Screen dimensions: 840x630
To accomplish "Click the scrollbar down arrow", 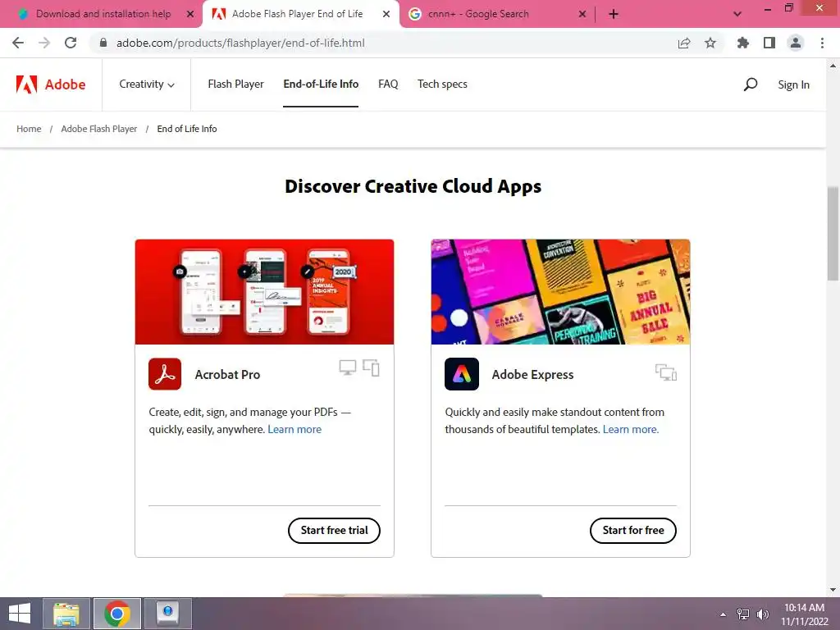I will (833, 590).
